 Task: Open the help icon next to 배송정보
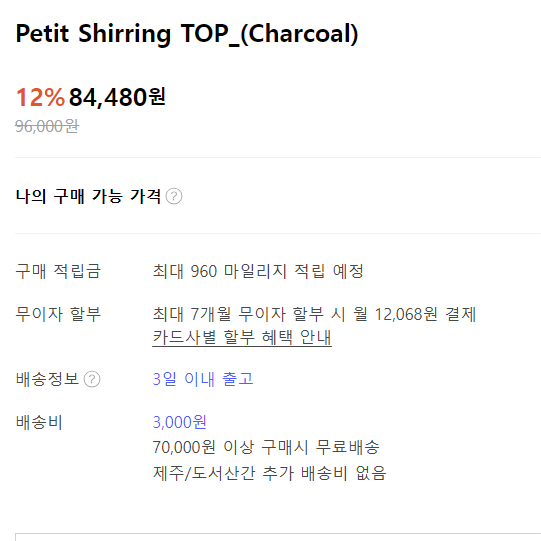click(92, 379)
